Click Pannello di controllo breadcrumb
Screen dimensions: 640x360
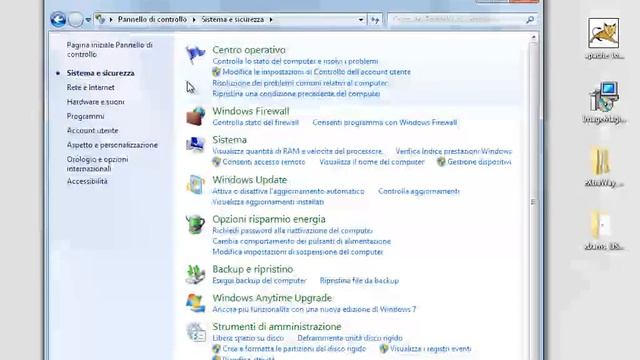pyautogui.click(x=152, y=19)
